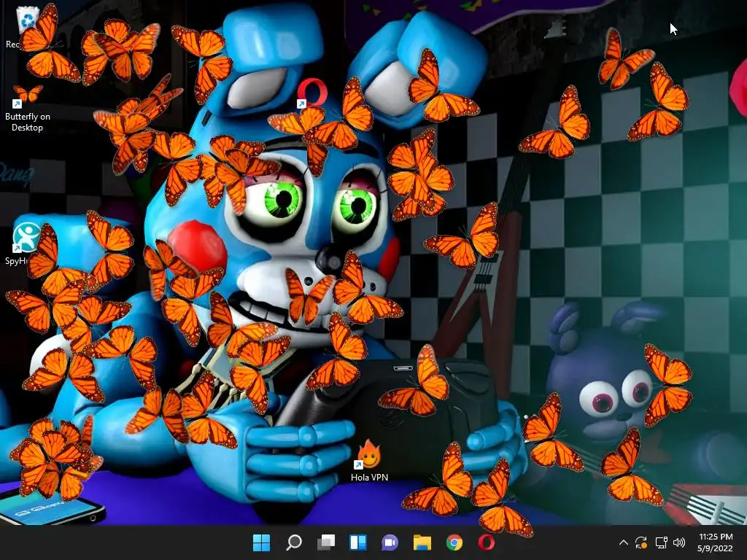This screenshot has height=560, width=747.
Task: Show hidden system tray icons
Action: point(624,542)
